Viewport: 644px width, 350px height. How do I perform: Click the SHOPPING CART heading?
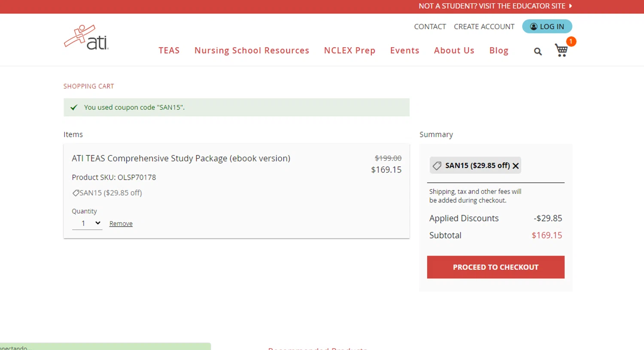(x=89, y=86)
